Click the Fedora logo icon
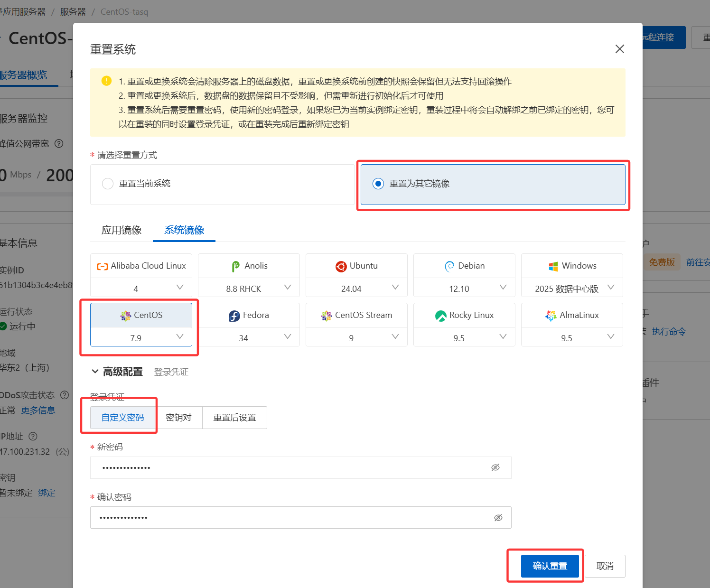 [x=234, y=316]
